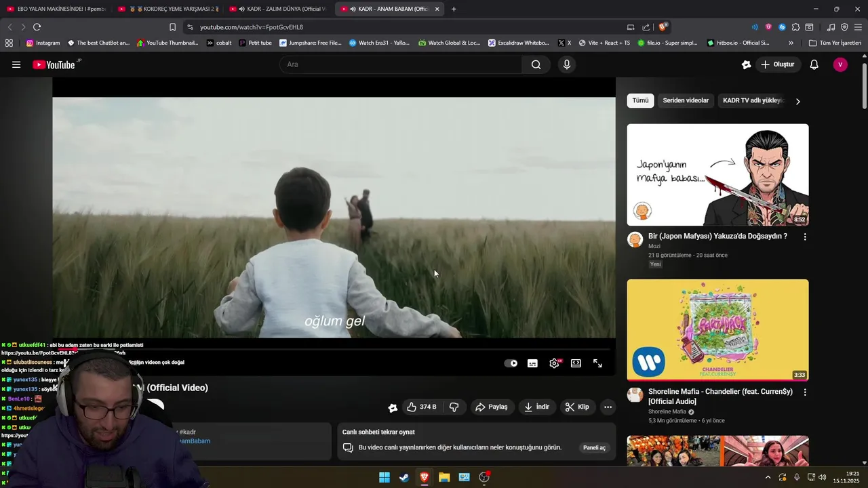This screenshot has height=488, width=868.
Task: Open the sparkle Ask icon beside Oluştur
Action: click(x=747, y=64)
